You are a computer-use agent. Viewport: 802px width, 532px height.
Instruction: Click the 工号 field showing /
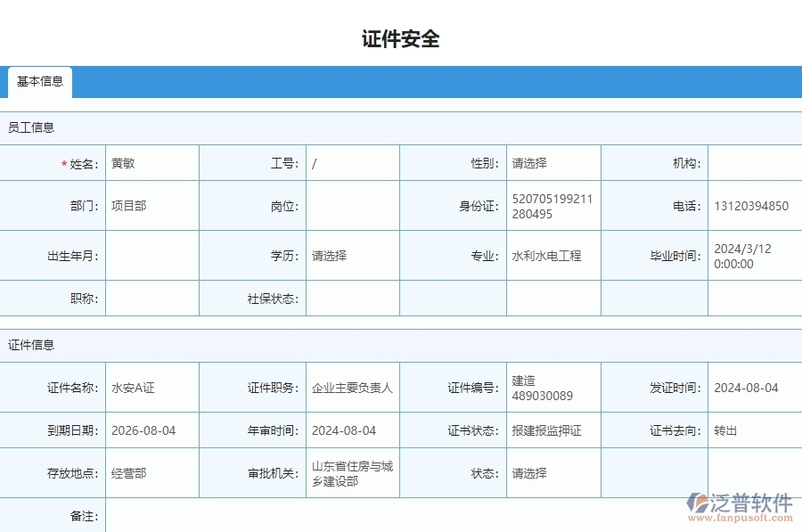352,162
